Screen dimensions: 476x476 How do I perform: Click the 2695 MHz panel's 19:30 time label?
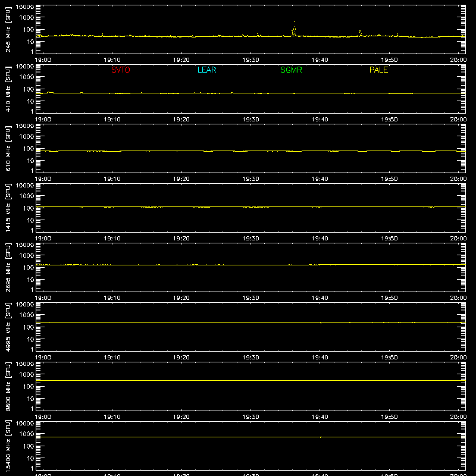pyautogui.click(x=250, y=298)
